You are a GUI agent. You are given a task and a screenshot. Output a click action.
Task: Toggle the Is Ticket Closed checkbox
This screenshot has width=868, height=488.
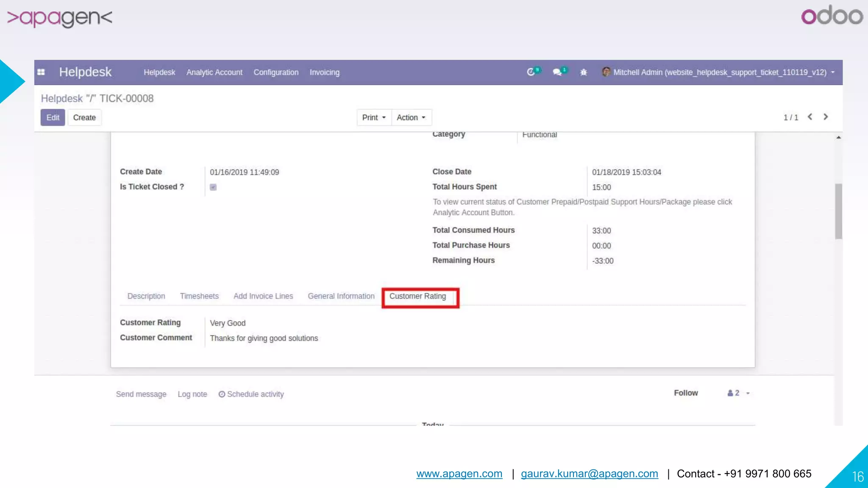pyautogui.click(x=213, y=187)
